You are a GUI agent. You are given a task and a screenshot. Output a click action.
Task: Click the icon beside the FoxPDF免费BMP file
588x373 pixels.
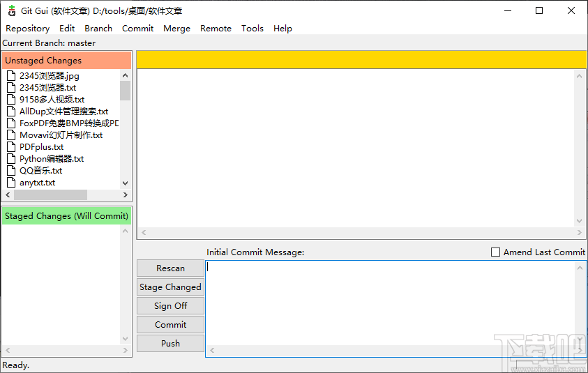pyautogui.click(x=11, y=123)
